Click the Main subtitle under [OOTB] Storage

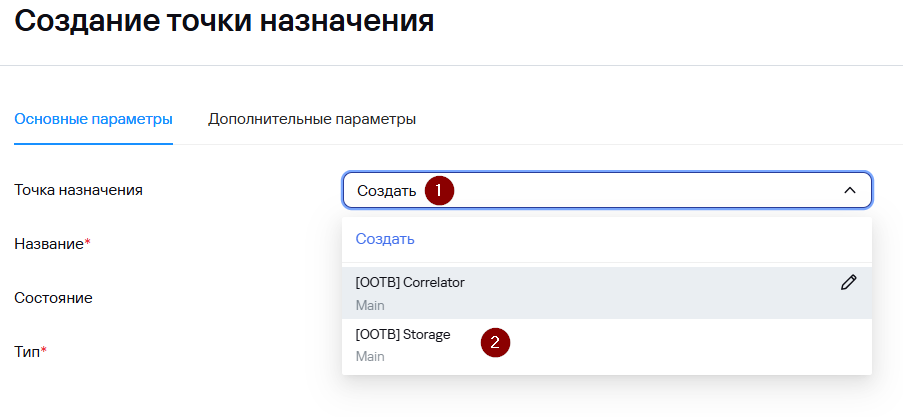[370, 356]
